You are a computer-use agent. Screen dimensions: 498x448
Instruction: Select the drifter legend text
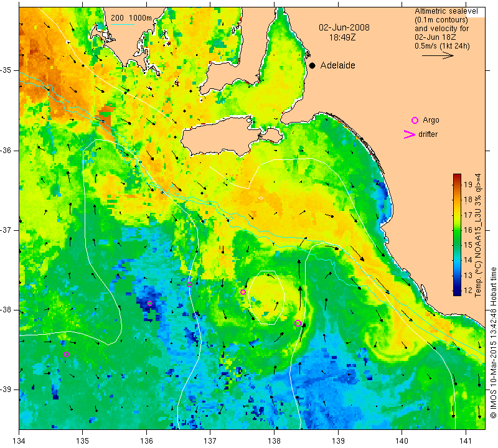[428, 134]
